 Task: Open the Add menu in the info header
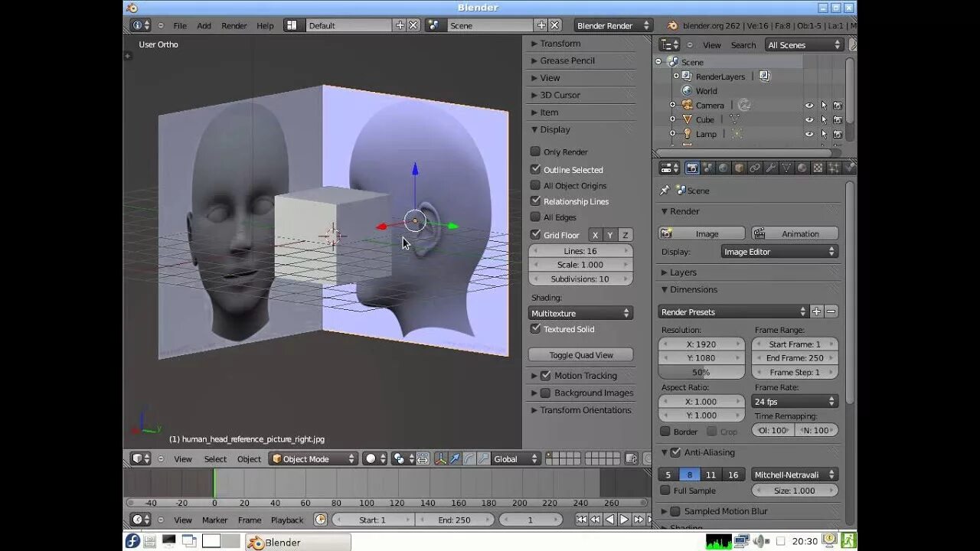coord(204,25)
